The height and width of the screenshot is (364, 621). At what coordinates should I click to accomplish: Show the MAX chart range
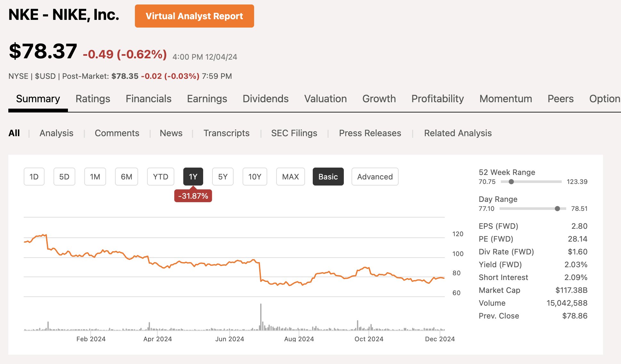click(x=290, y=177)
